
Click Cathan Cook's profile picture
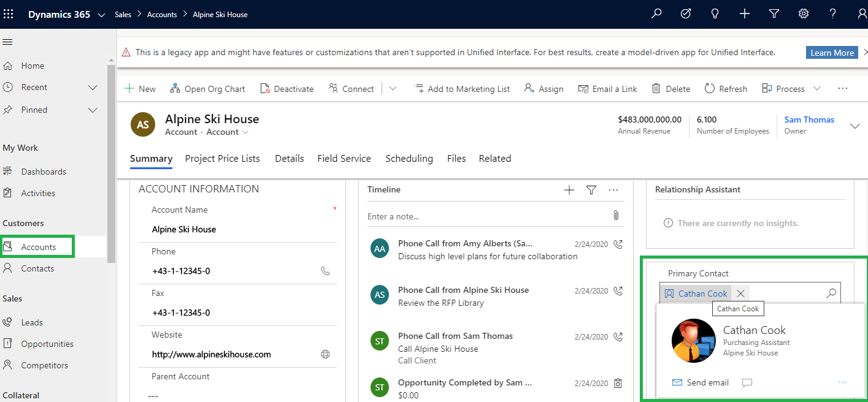click(x=693, y=341)
